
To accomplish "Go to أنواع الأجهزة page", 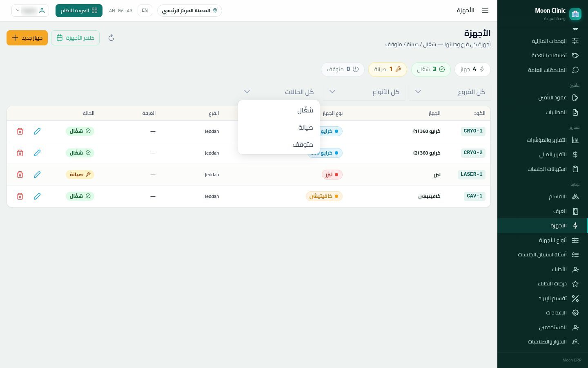I will pyautogui.click(x=542, y=240).
